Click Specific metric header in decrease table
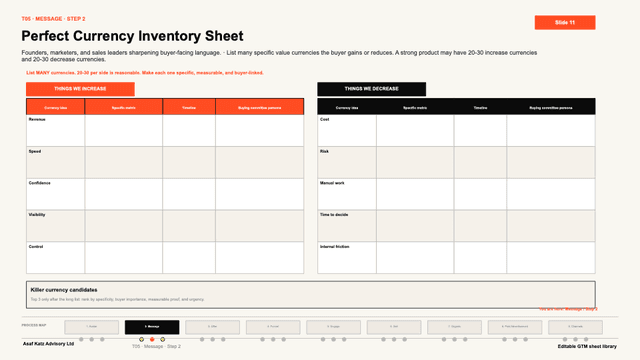Screen dimensions: 640x360 [x=415, y=108]
